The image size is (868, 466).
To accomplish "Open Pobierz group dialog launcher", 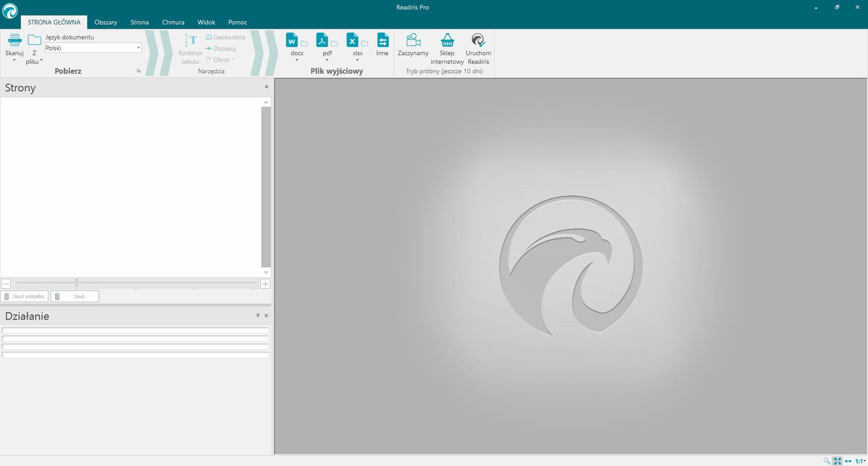I will 139,71.
